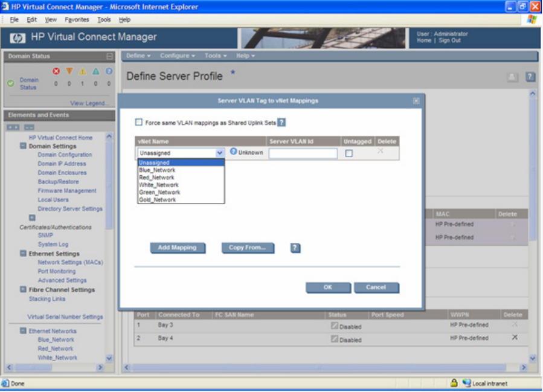Collapse the Domain Status panel
This screenshot has height=392, width=543.
coord(109,56)
